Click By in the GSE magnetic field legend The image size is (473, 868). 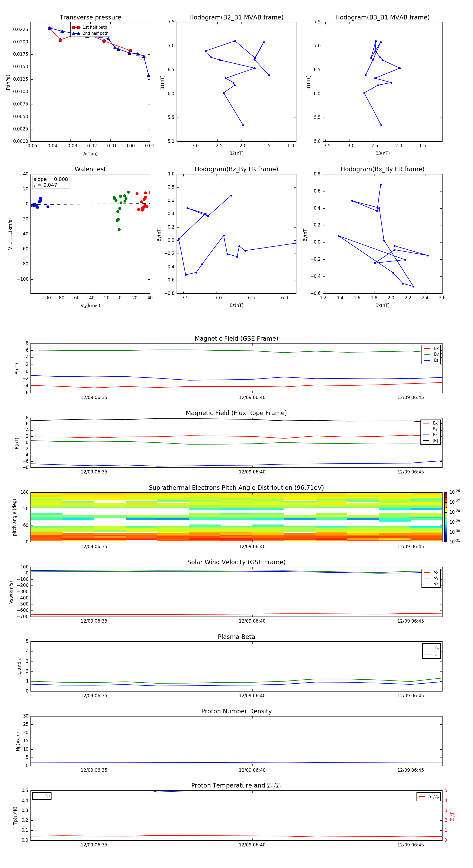431,354
